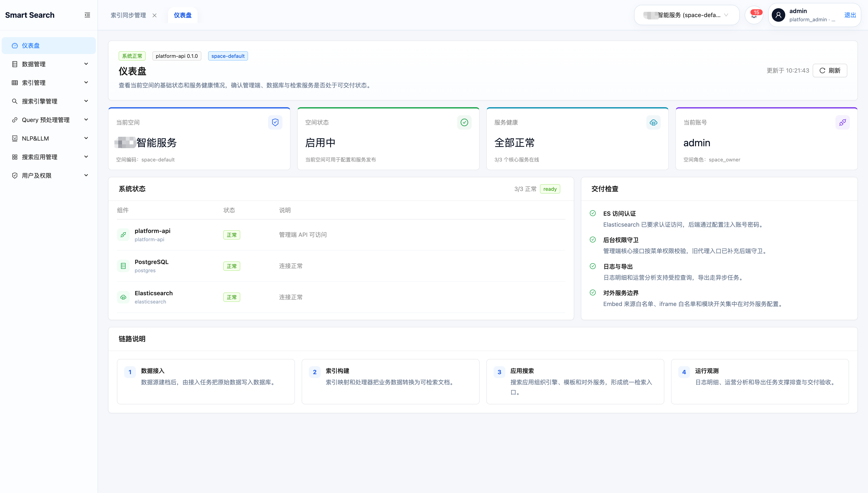
Task: Click the 3/3 个核心服务在线 text
Action: click(517, 160)
